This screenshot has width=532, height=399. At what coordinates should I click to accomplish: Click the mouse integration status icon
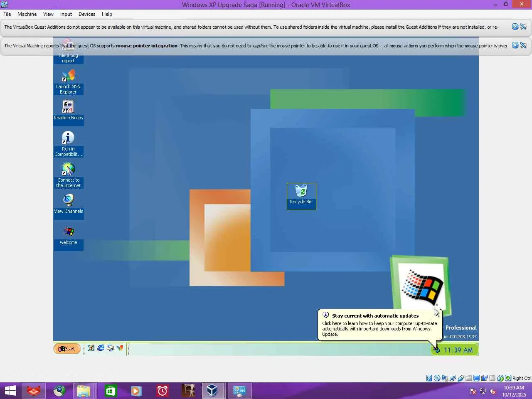(500, 378)
